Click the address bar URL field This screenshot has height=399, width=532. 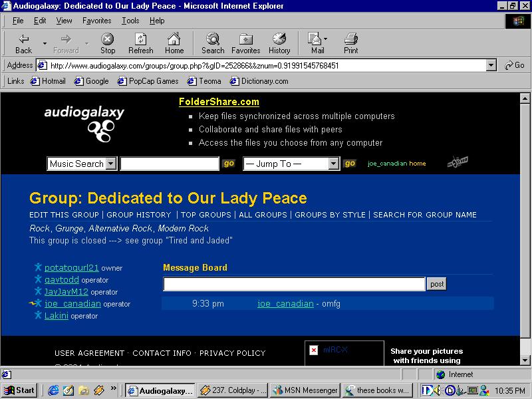tap(261, 65)
